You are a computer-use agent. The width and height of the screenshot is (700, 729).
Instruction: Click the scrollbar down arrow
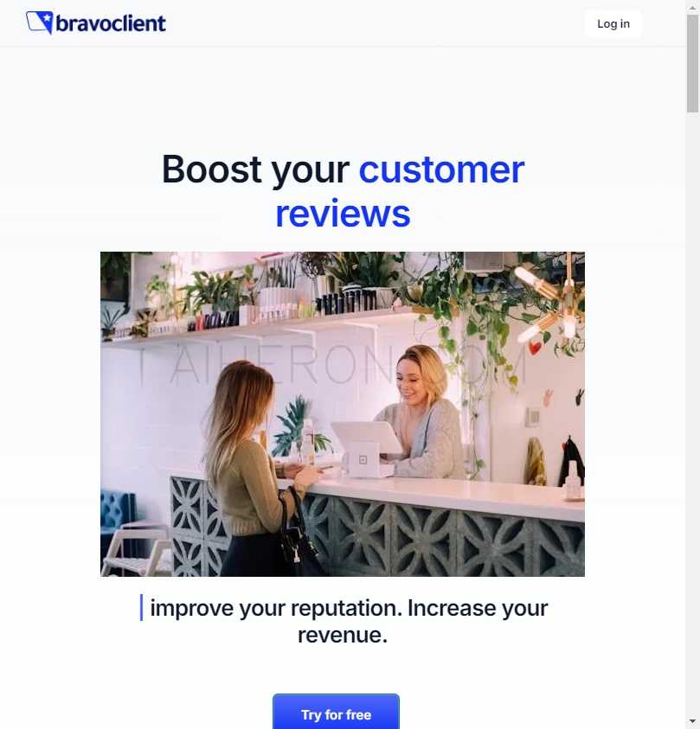click(692, 721)
